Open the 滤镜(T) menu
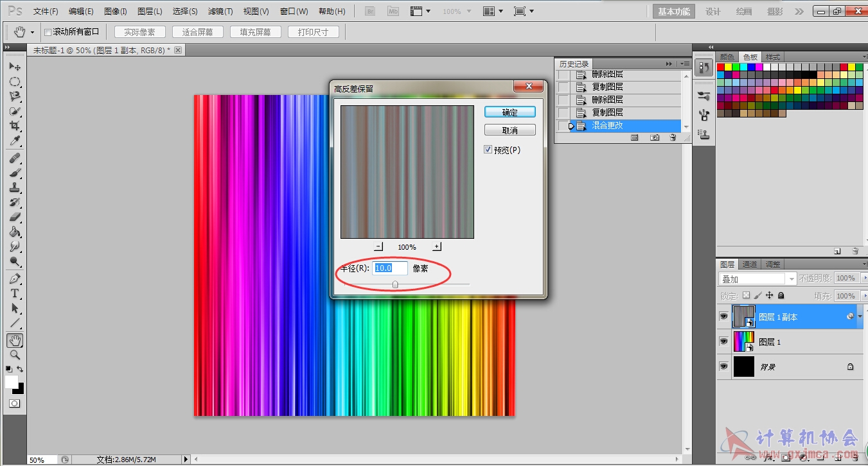This screenshot has height=466, width=868. 220,12
